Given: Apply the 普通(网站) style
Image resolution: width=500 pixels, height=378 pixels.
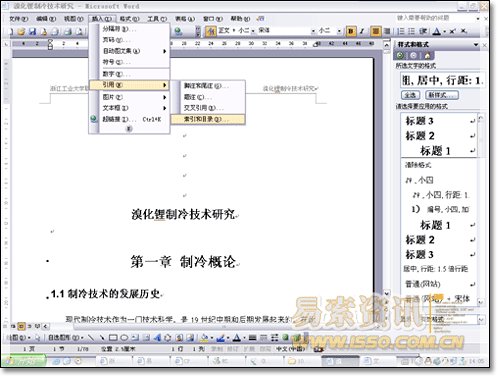Looking at the screenshot, I should pos(439,284).
